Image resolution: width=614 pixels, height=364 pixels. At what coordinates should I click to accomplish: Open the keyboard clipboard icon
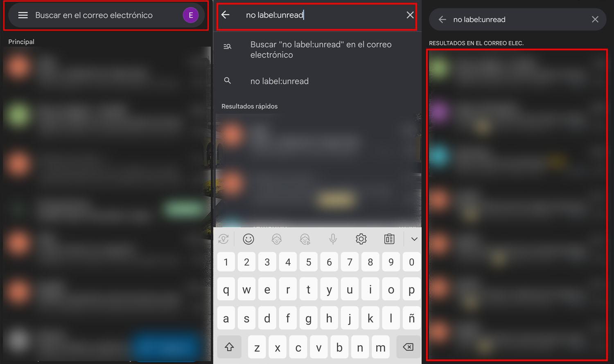[389, 239]
